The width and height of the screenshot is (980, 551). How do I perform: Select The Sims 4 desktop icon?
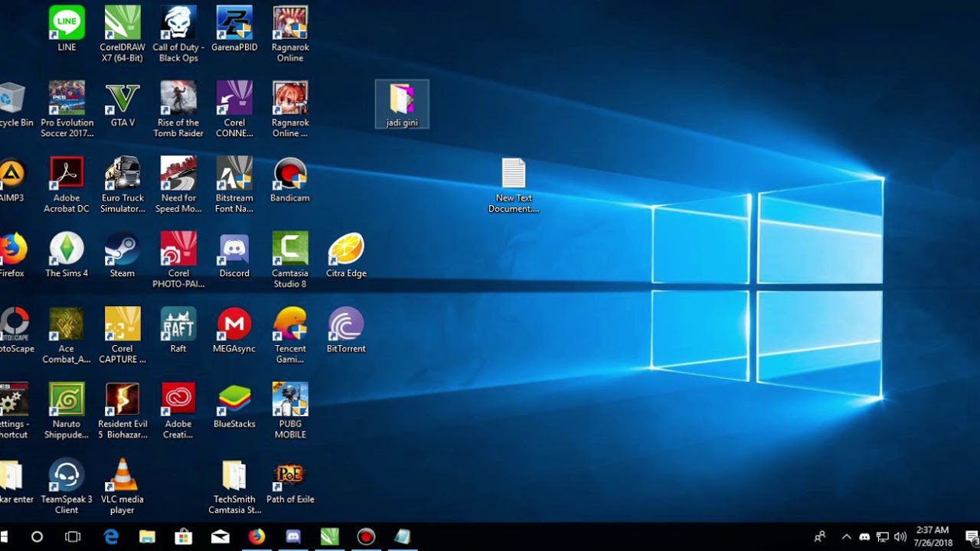click(67, 254)
